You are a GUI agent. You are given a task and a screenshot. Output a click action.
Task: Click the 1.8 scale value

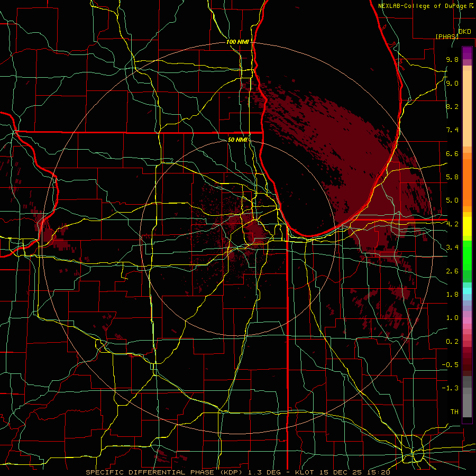(452, 295)
